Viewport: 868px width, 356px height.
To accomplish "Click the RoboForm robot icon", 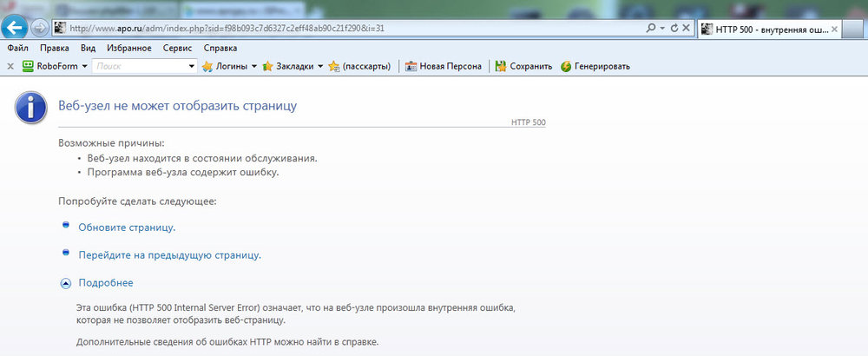I will pyautogui.click(x=28, y=66).
